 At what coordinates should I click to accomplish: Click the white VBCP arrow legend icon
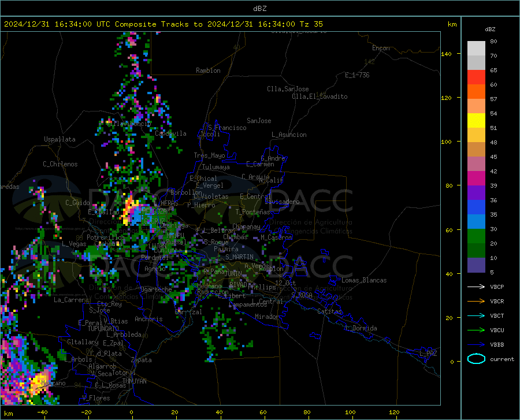476,287
